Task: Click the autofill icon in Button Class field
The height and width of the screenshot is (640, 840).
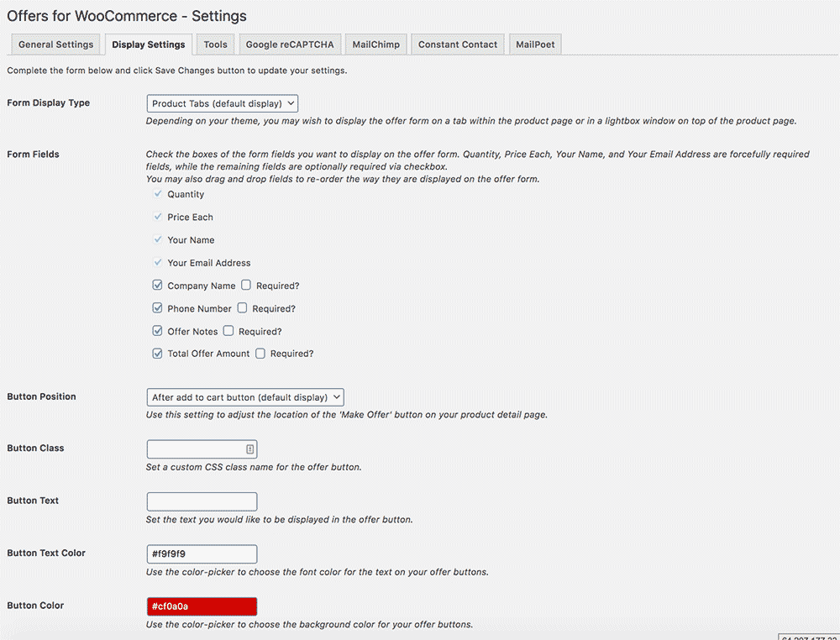Action: pyautogui.click(x=250, y=449)
